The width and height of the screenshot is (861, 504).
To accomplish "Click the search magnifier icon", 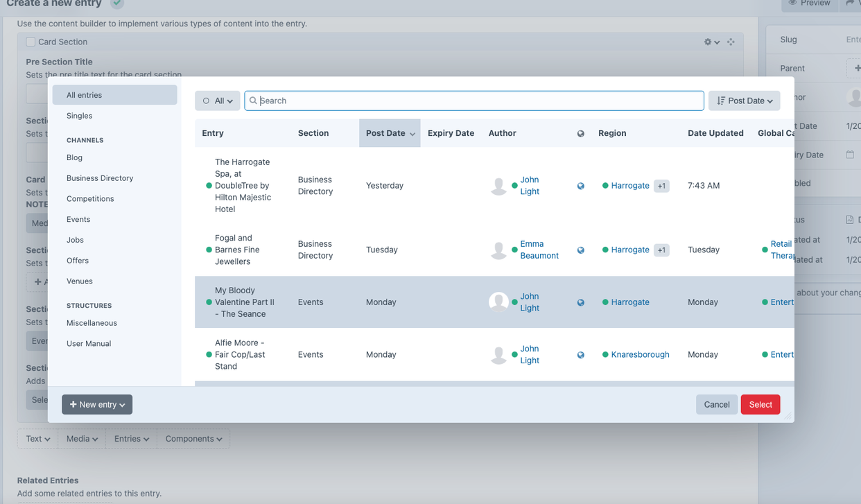I will [253, 101].
